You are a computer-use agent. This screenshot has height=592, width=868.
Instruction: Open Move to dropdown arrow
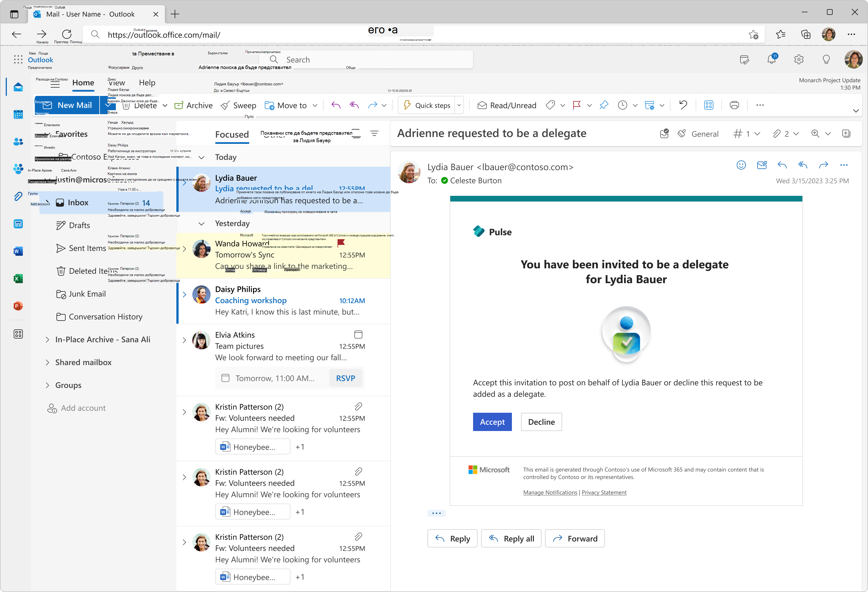point(315,105)
